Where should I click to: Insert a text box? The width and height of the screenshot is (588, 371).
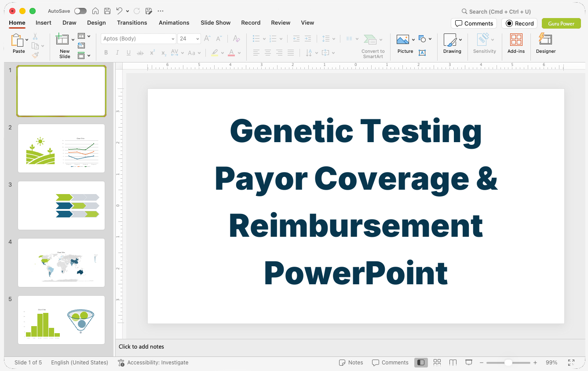coord(422,53)
